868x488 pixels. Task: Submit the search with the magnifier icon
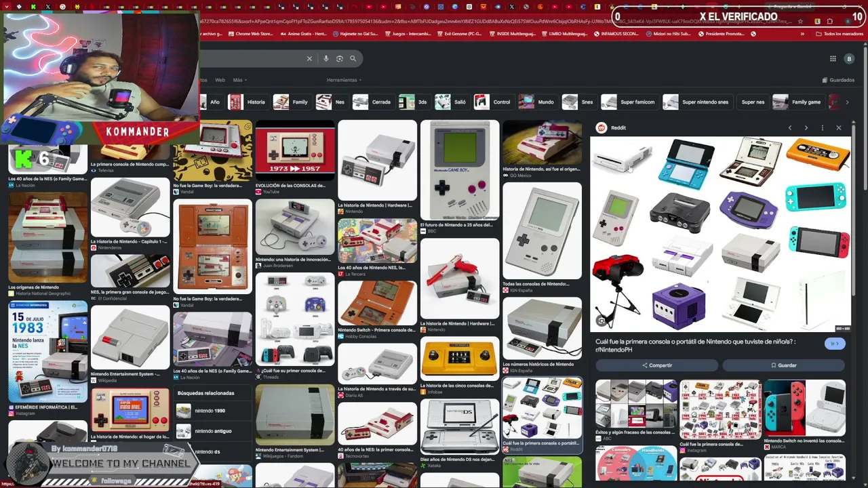353,59
